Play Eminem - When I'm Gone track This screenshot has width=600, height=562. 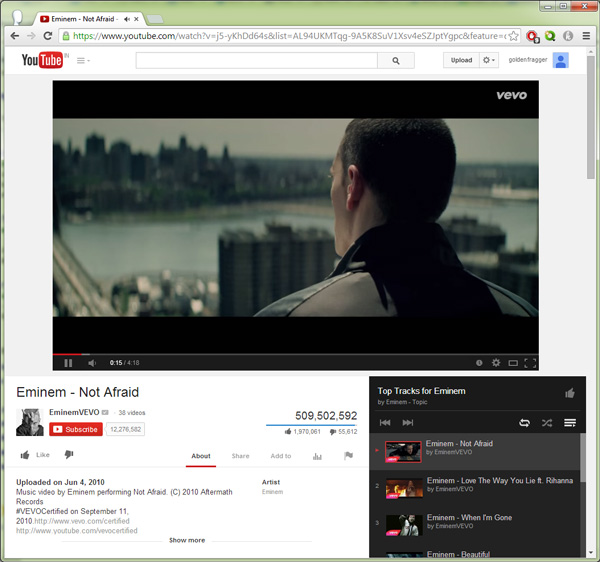475,525
